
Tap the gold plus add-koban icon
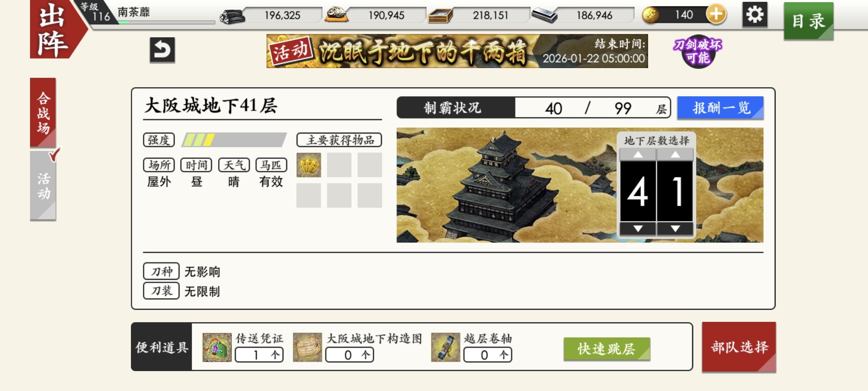(x=716, y=14)
